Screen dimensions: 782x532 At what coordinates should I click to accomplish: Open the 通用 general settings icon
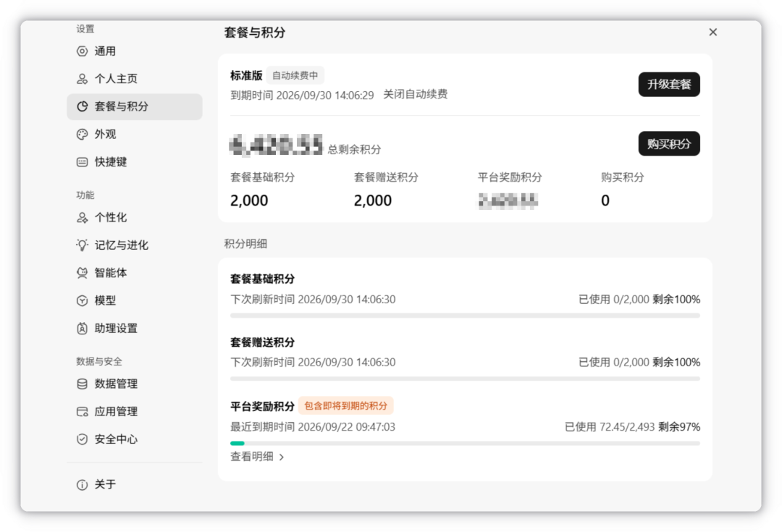[82, 51]
